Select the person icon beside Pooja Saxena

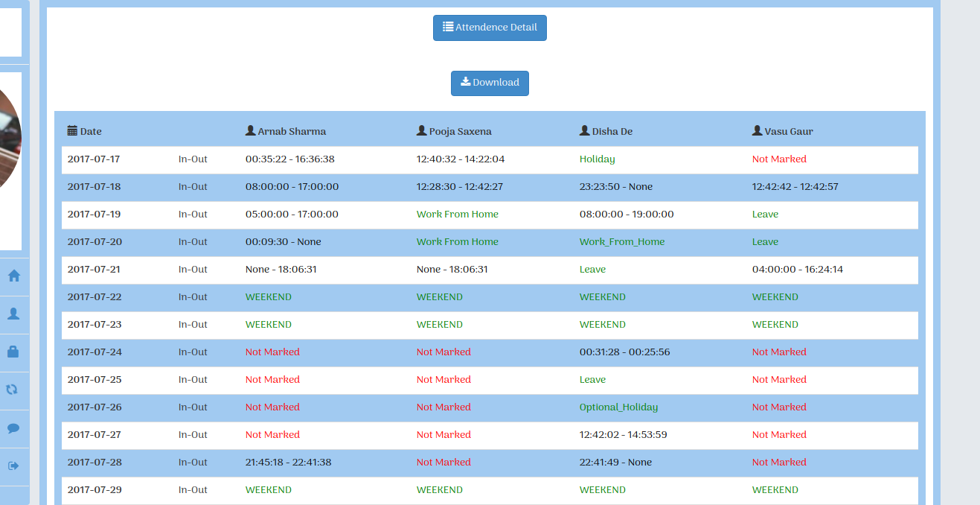pyautogui.click(x=422, y=130)
